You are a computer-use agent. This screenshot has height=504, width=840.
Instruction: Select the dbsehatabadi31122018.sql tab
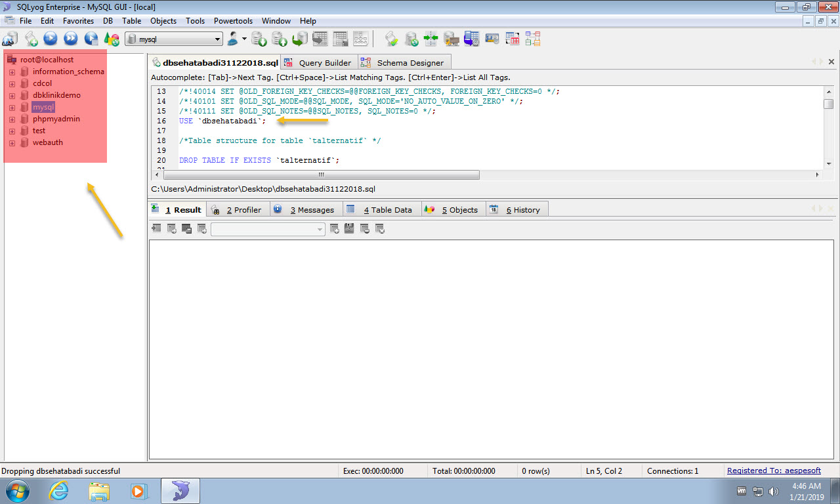215,62
